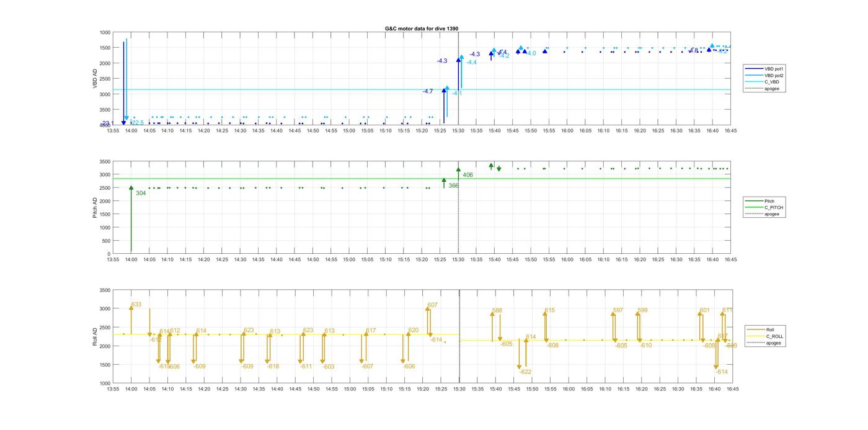Click the "Pitch AD" y-axis label
Screen dimensions: 868x430
(x=95, y=207)
